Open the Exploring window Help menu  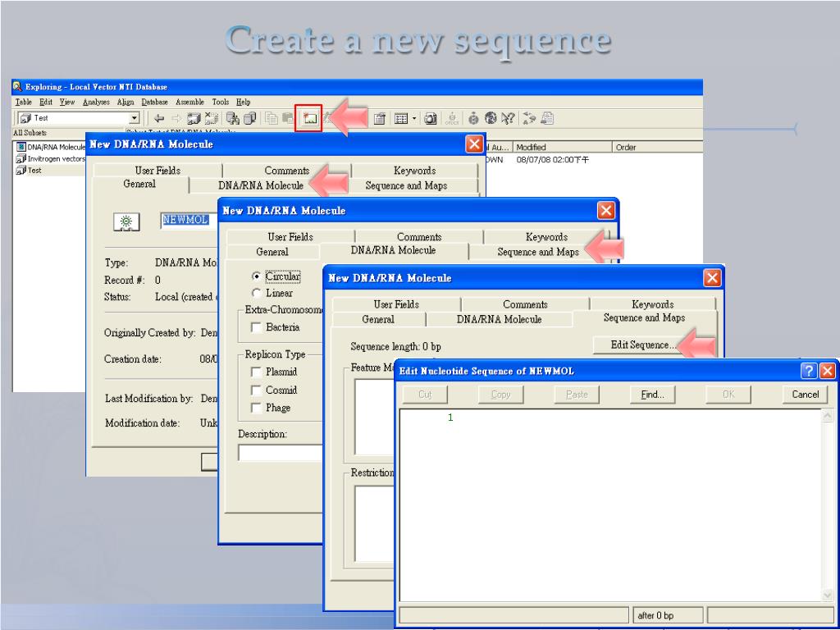243,102
